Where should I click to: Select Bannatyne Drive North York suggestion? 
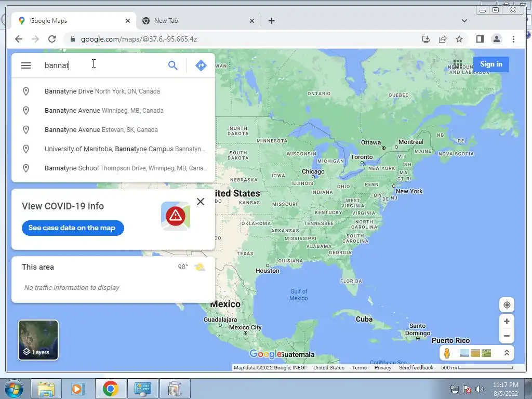tap(113, 91)
